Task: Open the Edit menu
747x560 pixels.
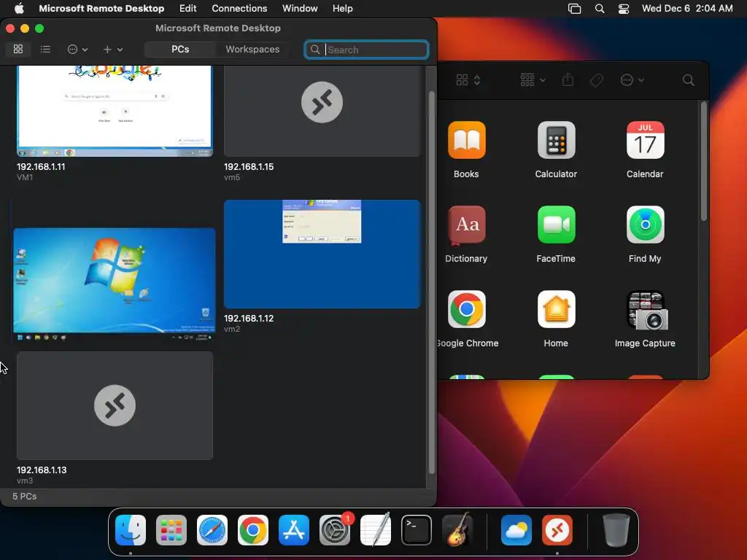Action: click(187, 8)
